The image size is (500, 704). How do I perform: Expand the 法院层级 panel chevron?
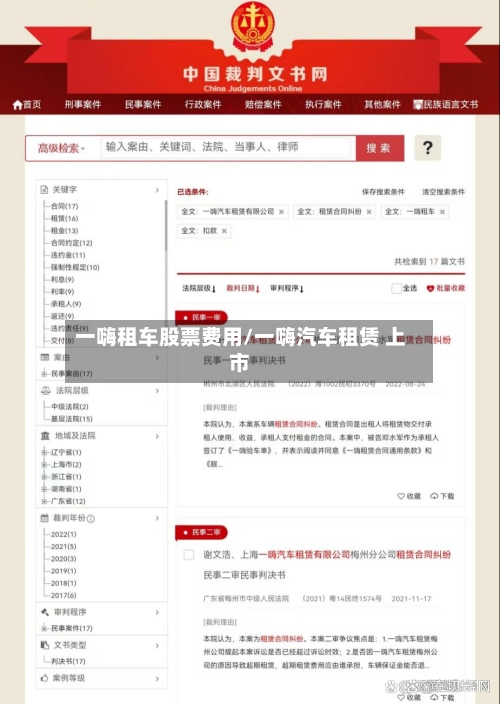click(157, 391)
